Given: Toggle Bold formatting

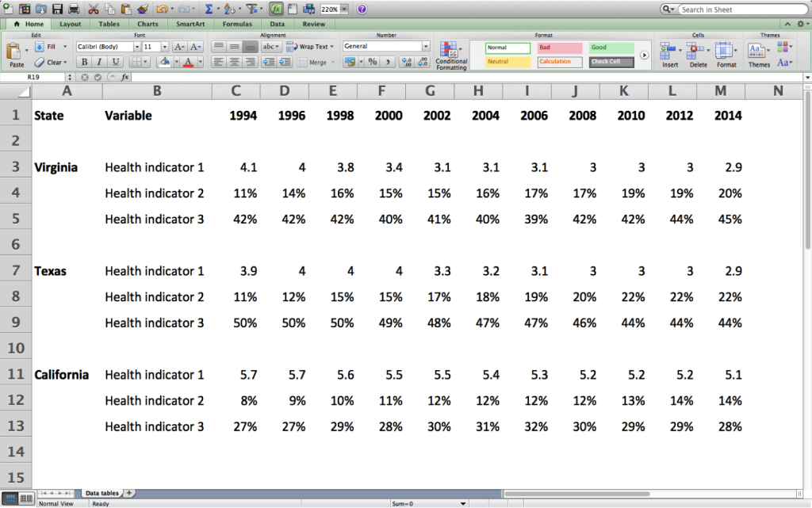Looking at the screenshot, I should click(84, 62).
